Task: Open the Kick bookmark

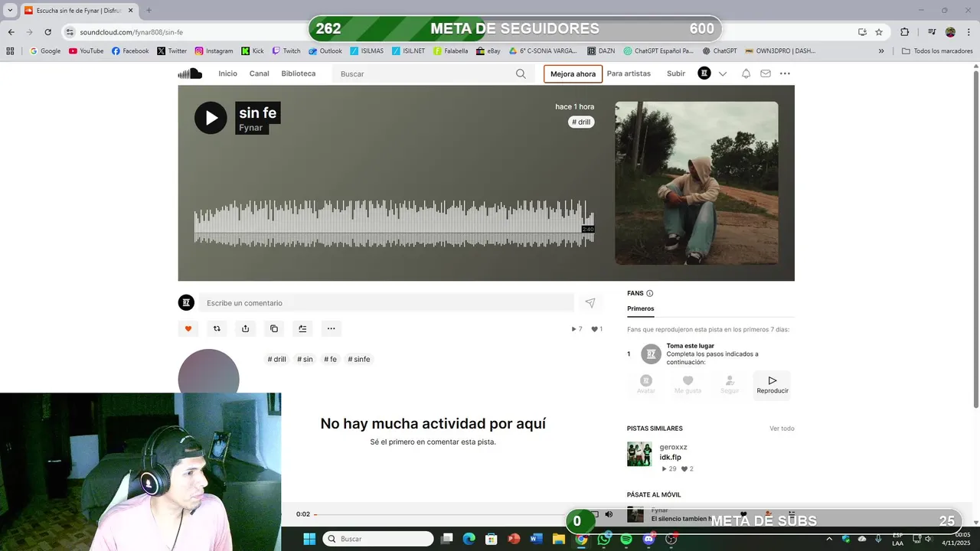Action: tap(253, 51)
